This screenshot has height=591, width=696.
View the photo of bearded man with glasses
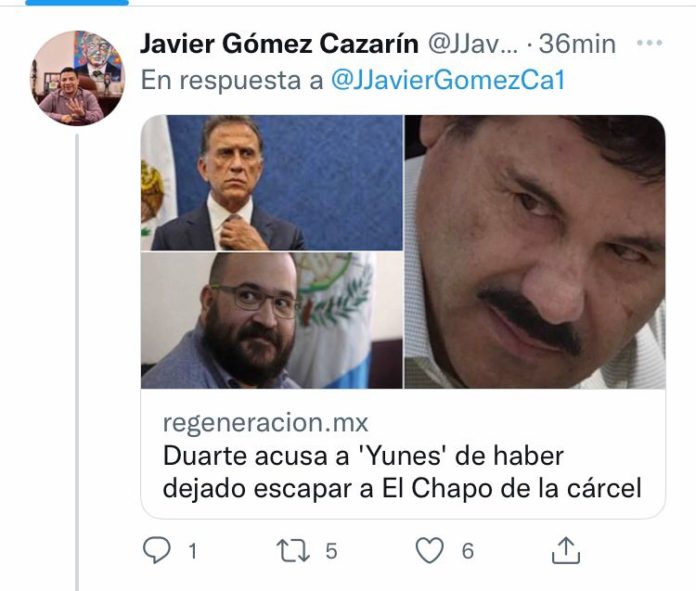[x=272, y=320]
